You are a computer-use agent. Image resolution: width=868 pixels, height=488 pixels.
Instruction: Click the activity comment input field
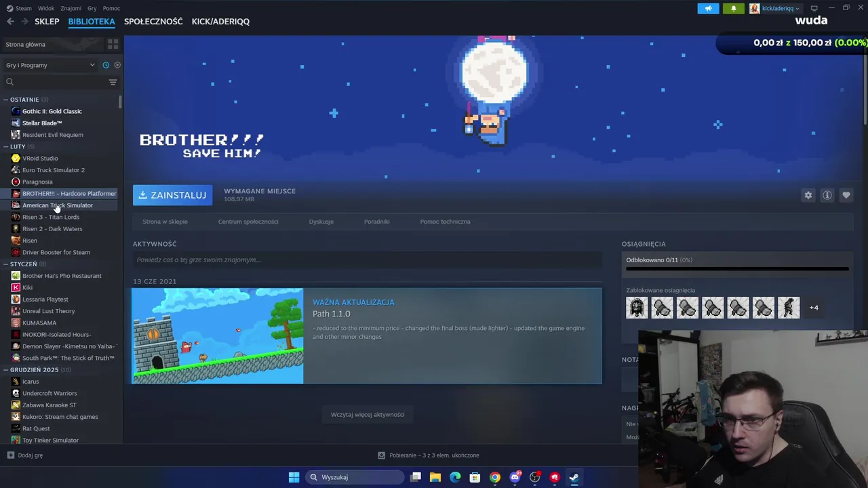click(x=367, y=260)
